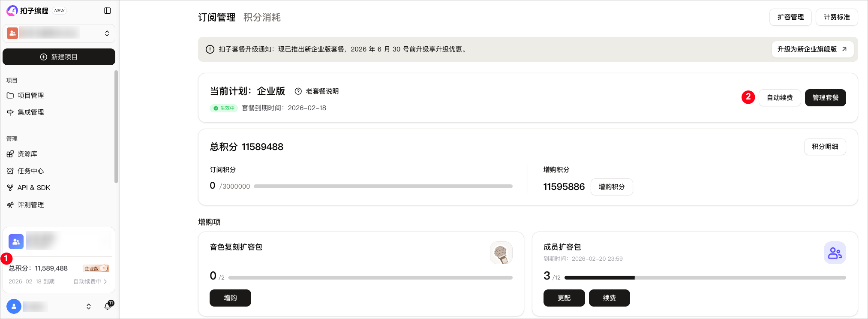Open 项目管理 in the sidebar

[30, 96]
